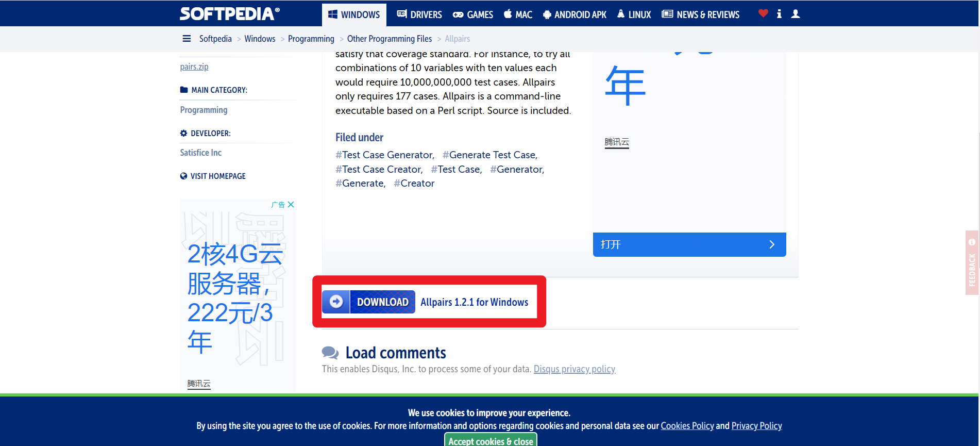Click the 腾讯云 link in the right ad

click(x=617, y=142)
